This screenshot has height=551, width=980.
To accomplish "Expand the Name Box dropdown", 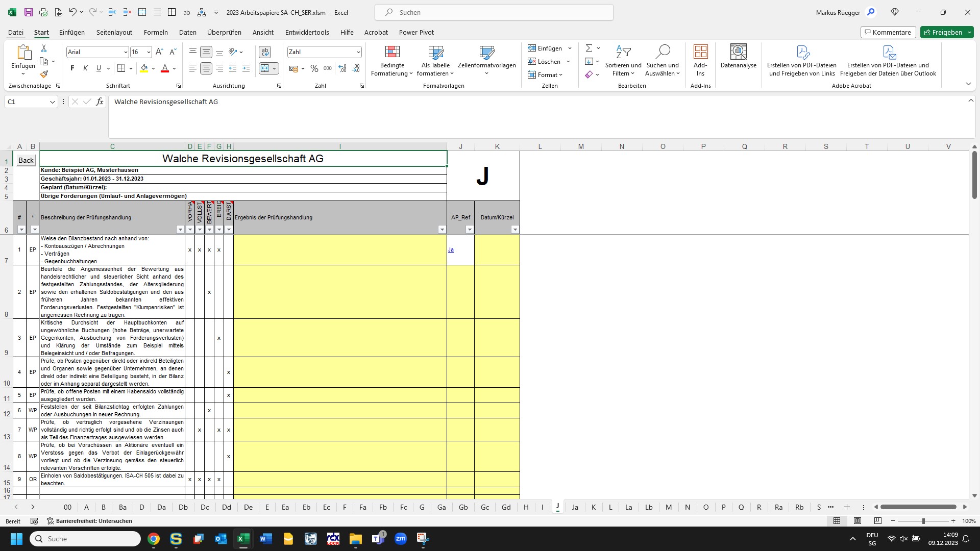I will 52,102.
